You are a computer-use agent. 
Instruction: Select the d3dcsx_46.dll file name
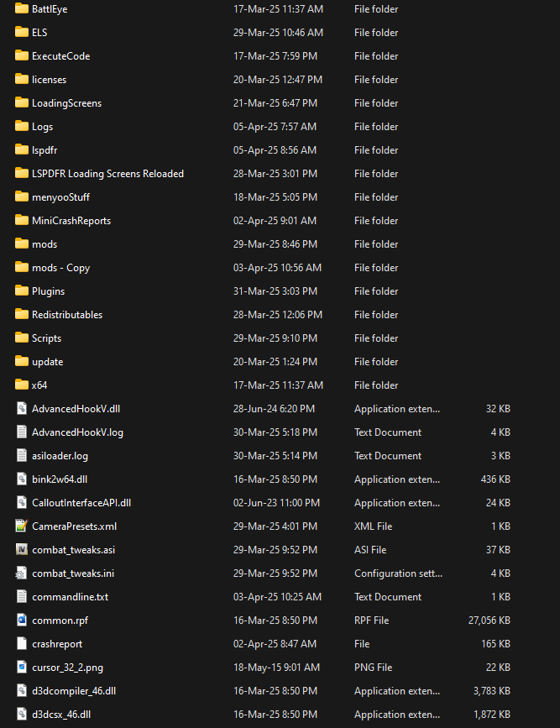(61, 715)
